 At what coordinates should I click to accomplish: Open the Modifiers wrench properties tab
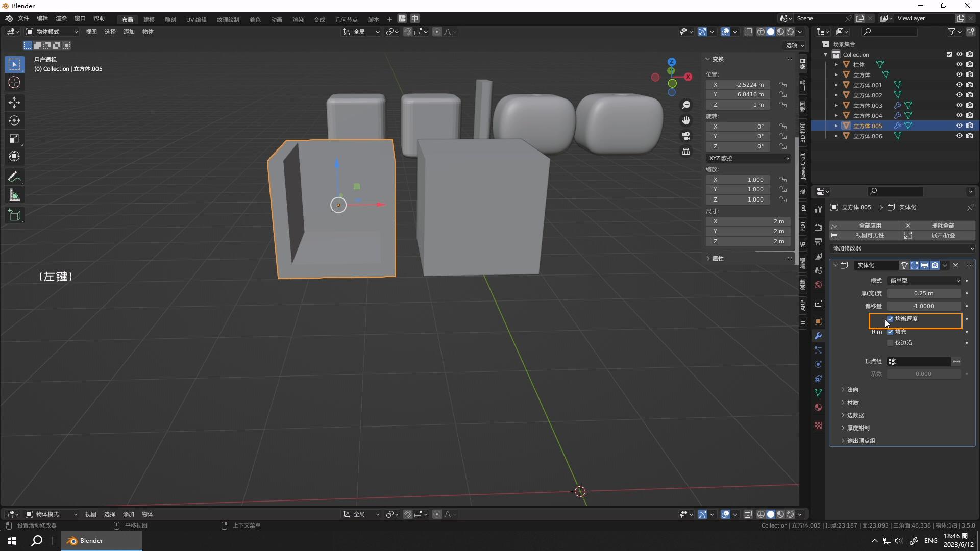pos(818,336)
